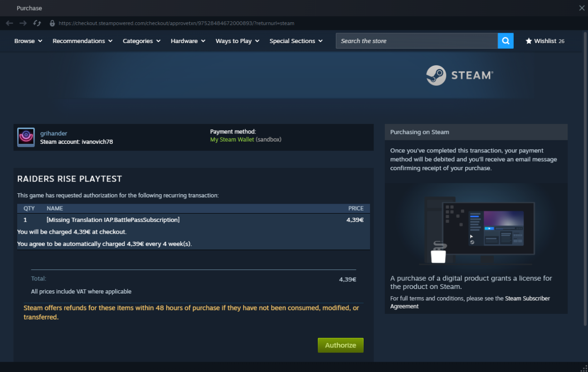Image resolution: width=588 pixels, height=372 pixels.
Task: Click the magnifier search button
Action: point(505,41)
